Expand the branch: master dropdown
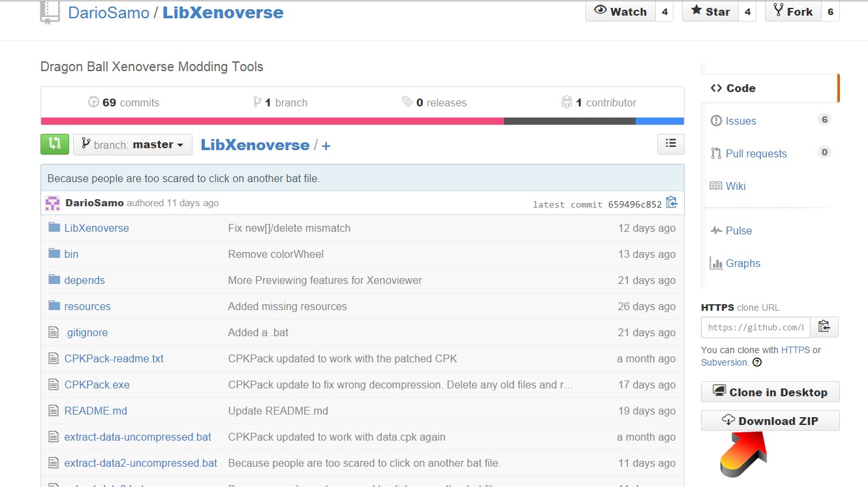868x487 pixels. pyautogui.click(x=132, y=144)
